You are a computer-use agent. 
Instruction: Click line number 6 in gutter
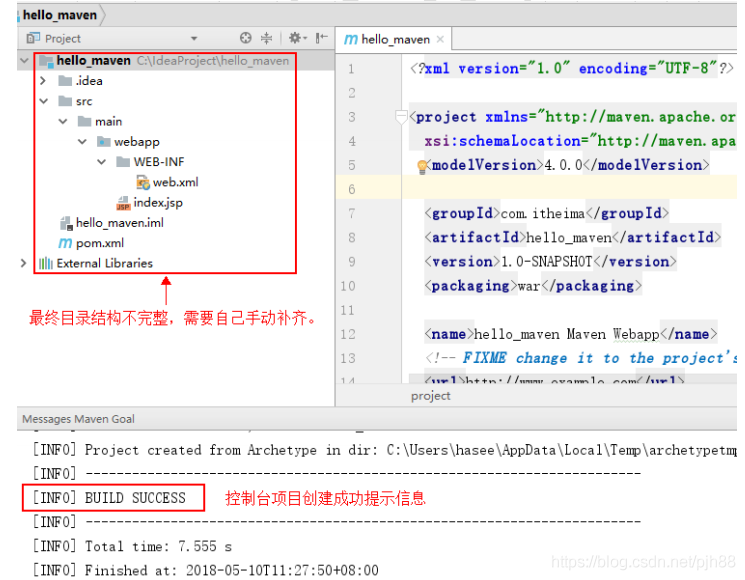coord(351,189)
